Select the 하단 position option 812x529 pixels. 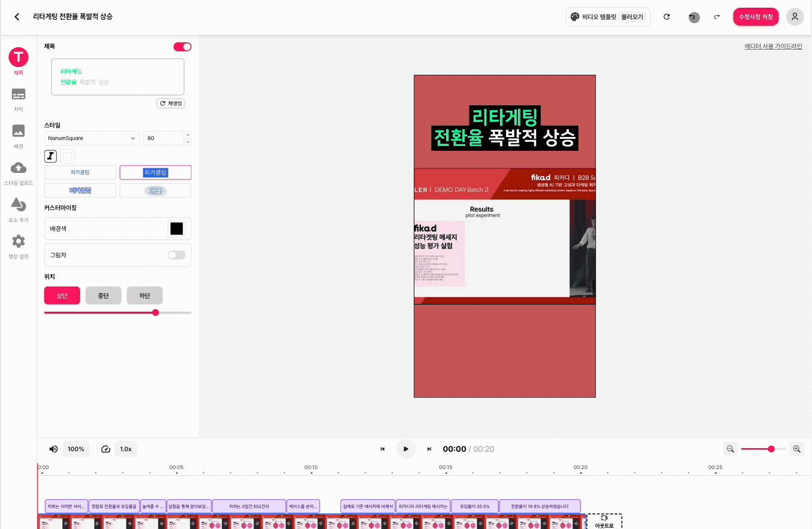point(144,296)
